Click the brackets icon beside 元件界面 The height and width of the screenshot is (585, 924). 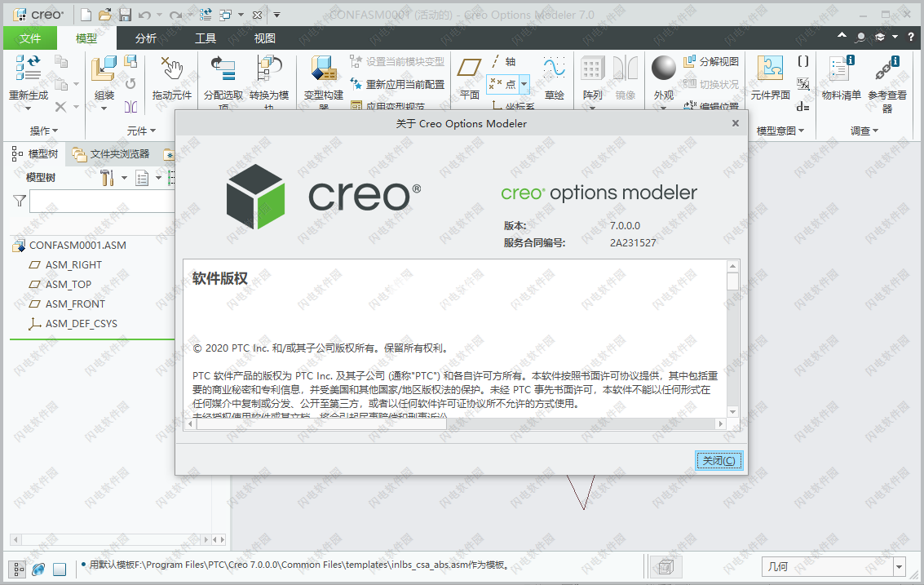[803, 61]
